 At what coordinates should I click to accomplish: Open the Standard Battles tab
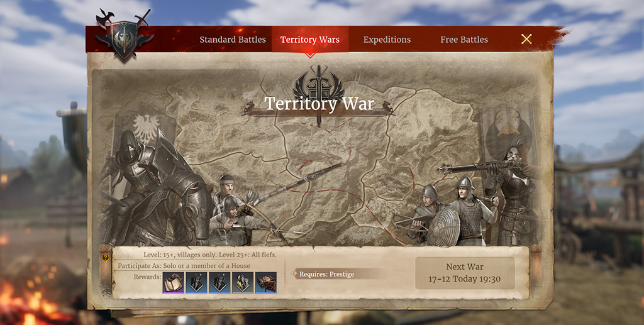(x=233, y=40)
